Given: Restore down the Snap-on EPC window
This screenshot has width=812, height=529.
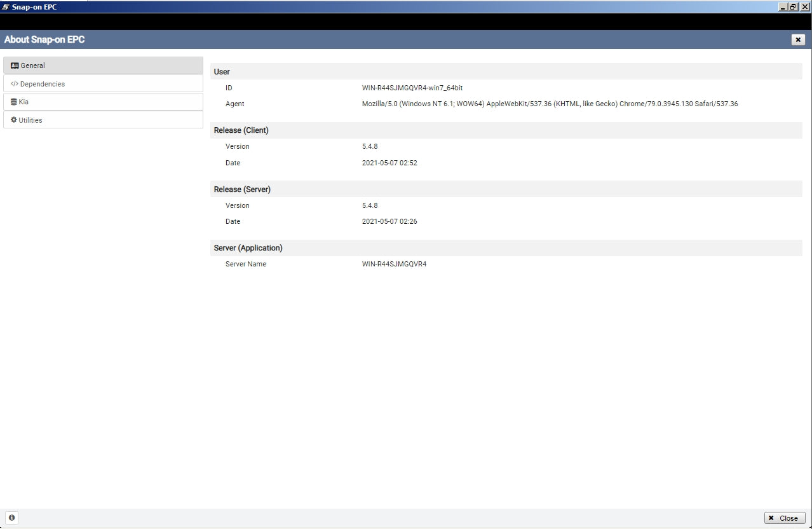Looking at the screenshot, I should [793, 6].
